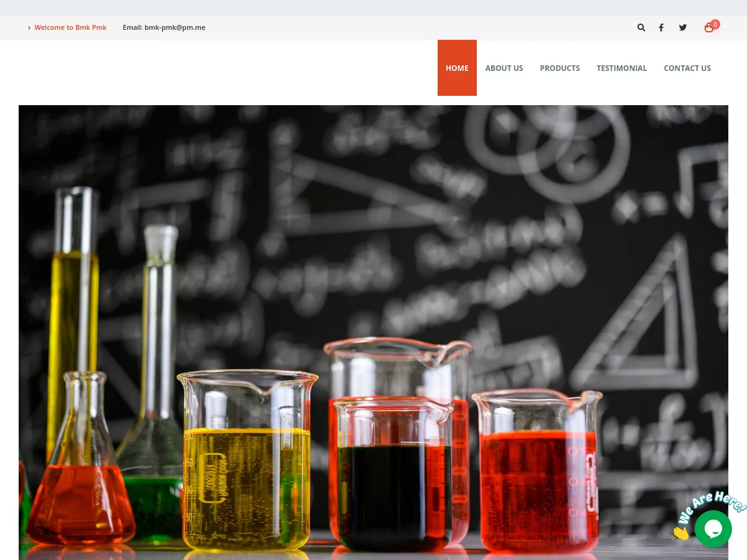
Task: Navigate to PRODUCTS in the menu
Action: coord(560,68)
